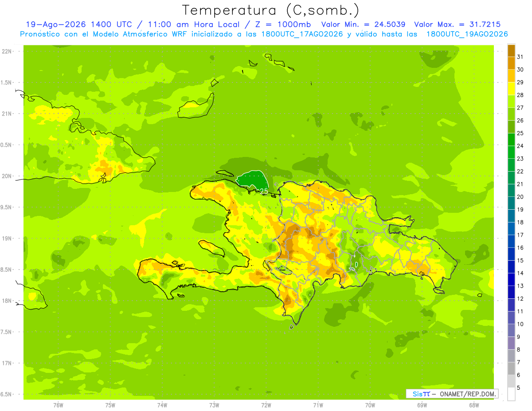Click latitude label "6.5N"
This screenshot has width=532, height=411.
[7, 395]
